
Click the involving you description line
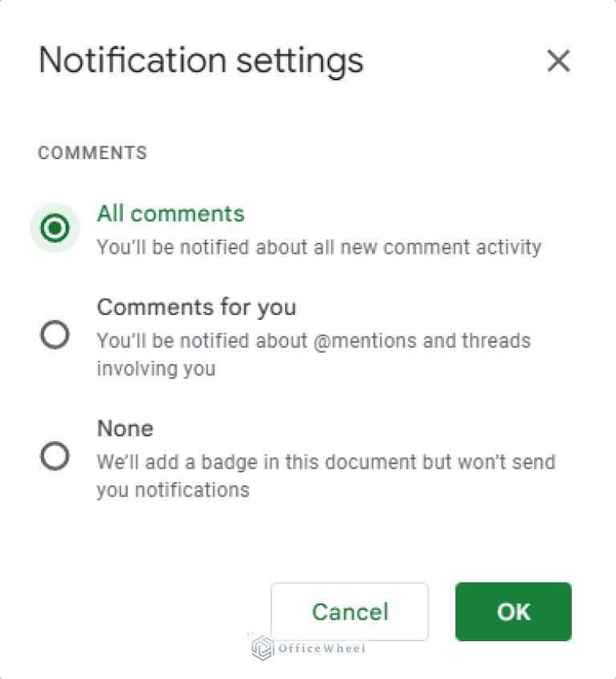tap(156, 369)
